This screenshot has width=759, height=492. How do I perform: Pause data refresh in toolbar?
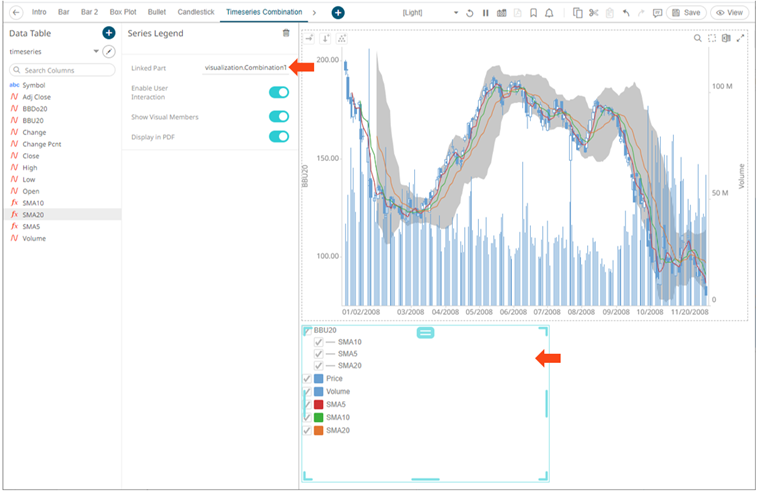tap(486, 13)
